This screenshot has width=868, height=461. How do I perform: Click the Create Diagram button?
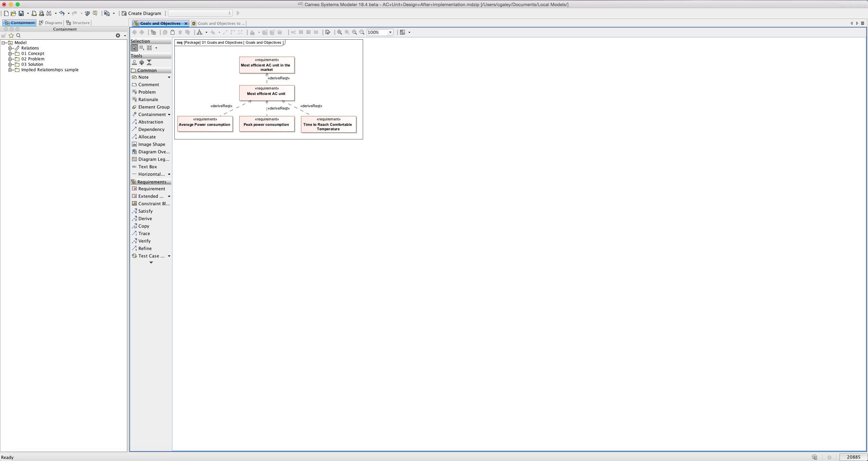click(141, 13)
